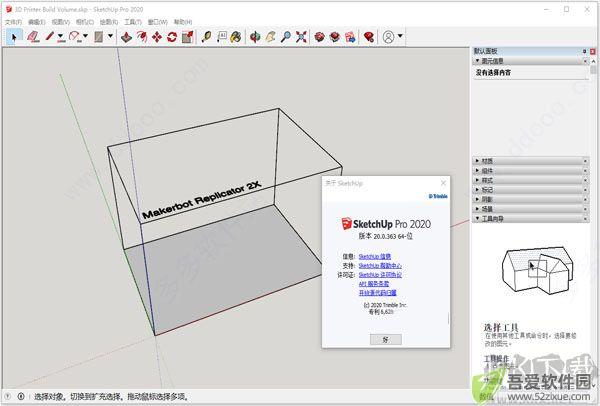Open the 帮助(H) menu
This screenshot has height=406, width=600.
click(183, 22)
